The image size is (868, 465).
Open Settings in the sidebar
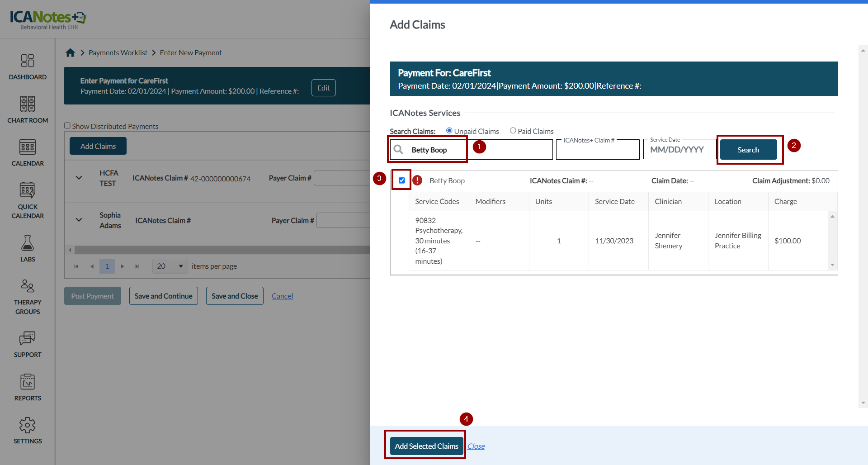[28, 425]
